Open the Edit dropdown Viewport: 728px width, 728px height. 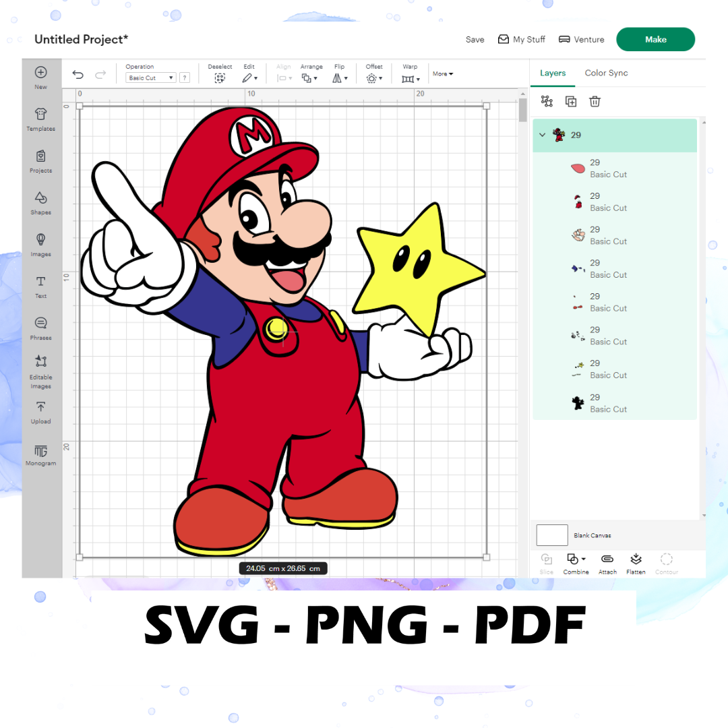pos(250,78)
